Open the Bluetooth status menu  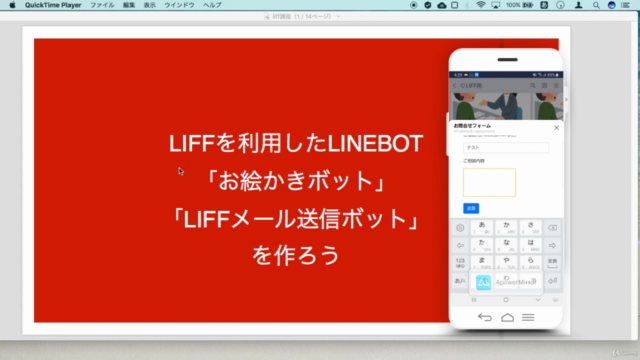click(467, 5)
